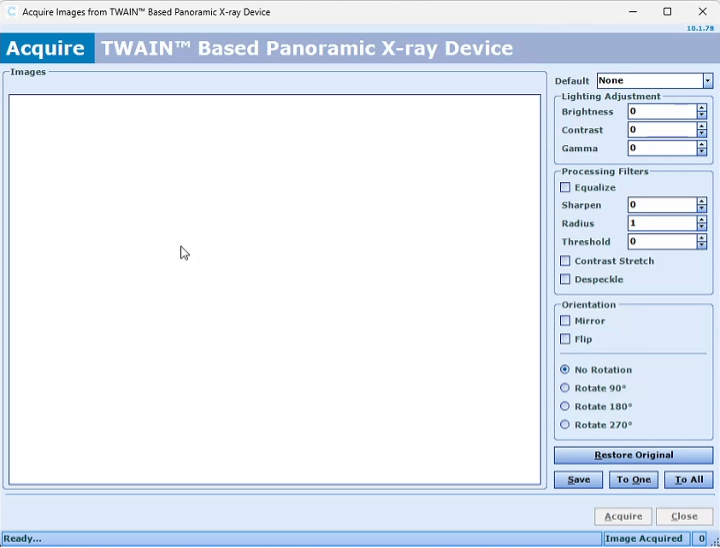
Task: Click the To All button
Action: pos(688,480)
